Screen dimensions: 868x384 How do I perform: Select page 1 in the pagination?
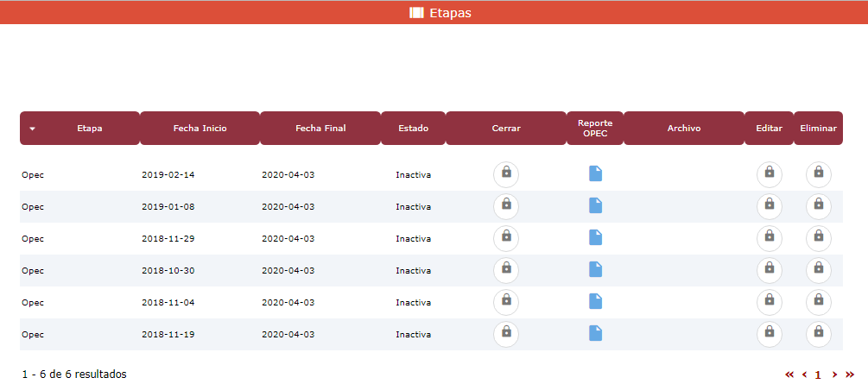[x=818, y=375]
